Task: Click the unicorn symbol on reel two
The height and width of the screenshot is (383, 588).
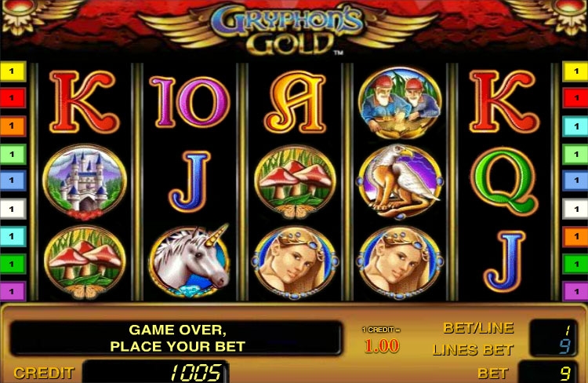Action: [x=191, y=261]
